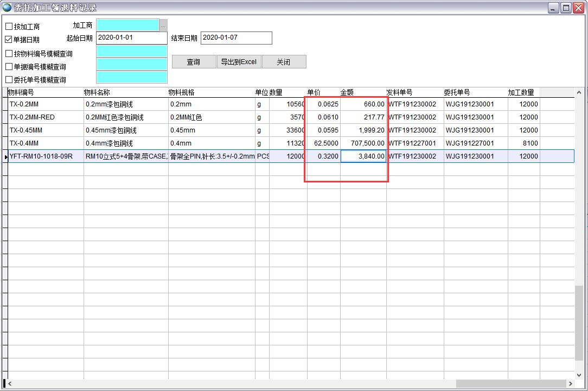
Task: Click the vertical scrollbar up arrow
Action: [579, 93]
